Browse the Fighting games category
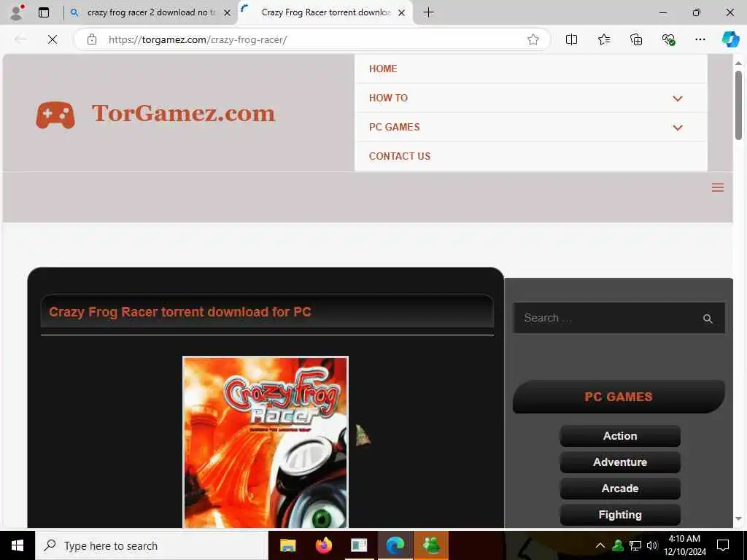Viewport: 747px width, 560px height. pos(620,515)
